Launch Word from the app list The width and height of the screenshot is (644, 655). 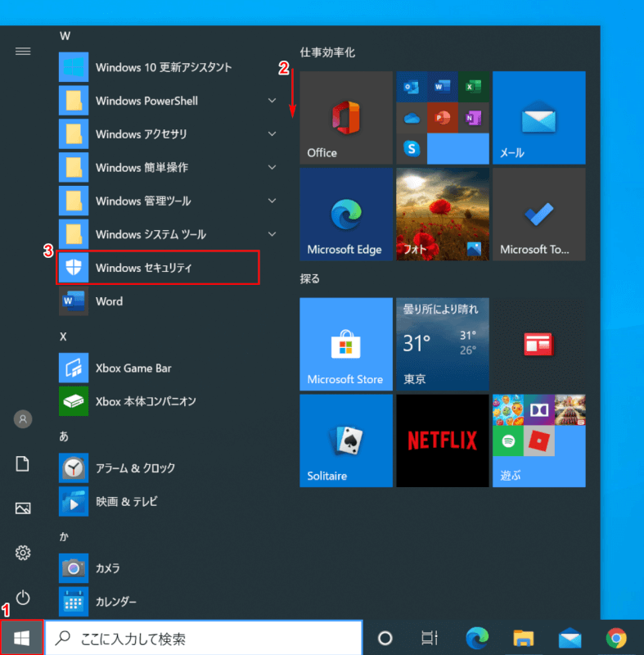(x=167, y=301)
